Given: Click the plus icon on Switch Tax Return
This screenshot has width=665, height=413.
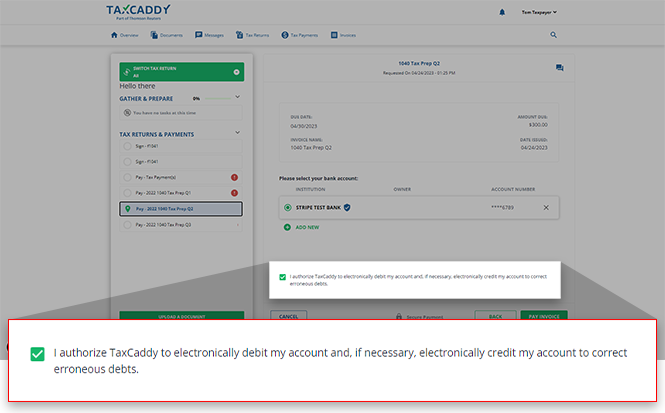Looking at the screenshot, I should click(236, 72).
